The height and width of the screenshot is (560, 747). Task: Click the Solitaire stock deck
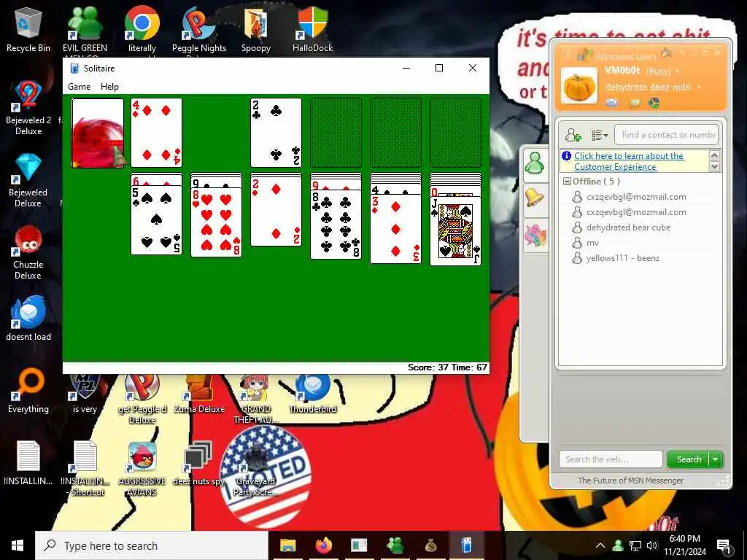click(x=98, y=133)
